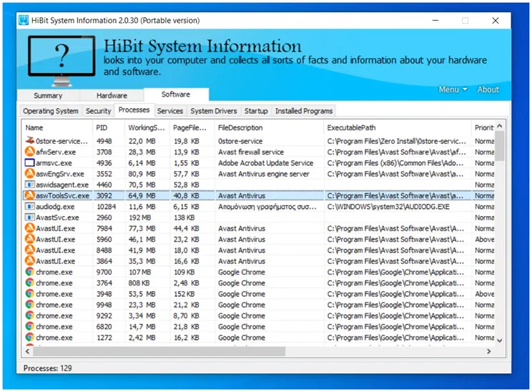Click the page file value 138 KB
The width and height of the screenshot is (532, 392).
tap(184, 217)
